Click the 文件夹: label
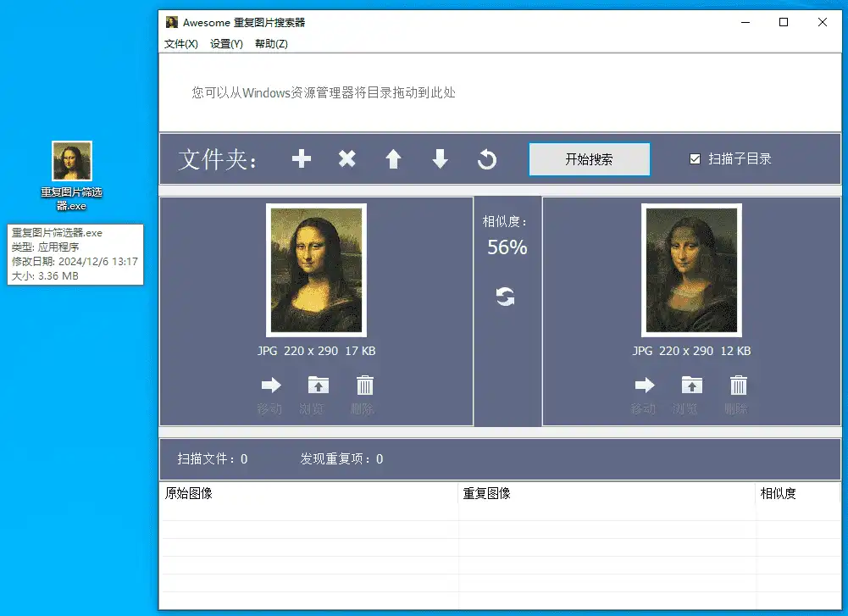848x616 pixels. pyautogui.click(x=218, y=159)
